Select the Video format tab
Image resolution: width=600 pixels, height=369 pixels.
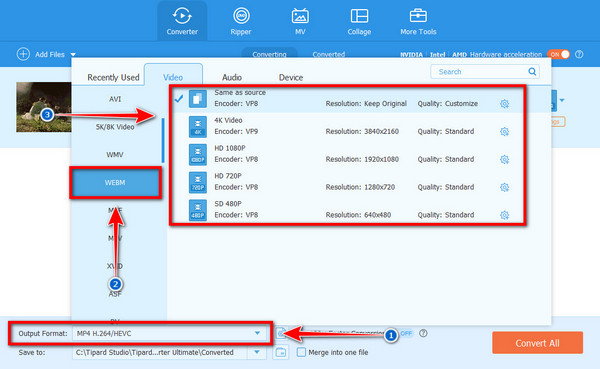tap(173, 77)
